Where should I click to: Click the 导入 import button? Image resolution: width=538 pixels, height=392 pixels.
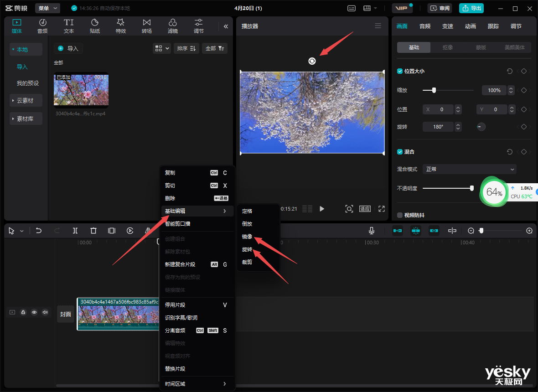click(68, 48)
